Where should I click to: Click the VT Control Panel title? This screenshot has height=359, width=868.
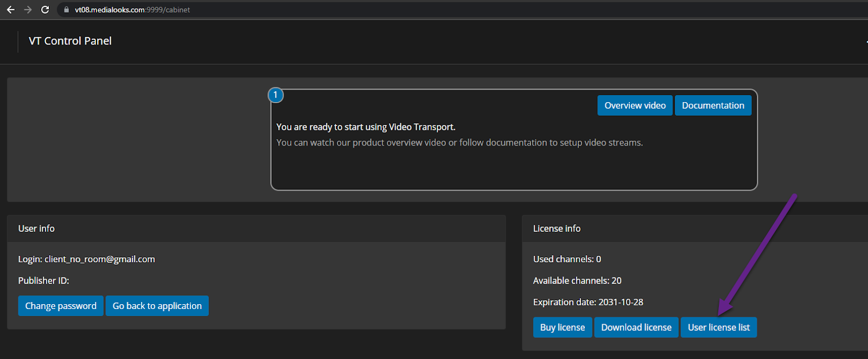coord(70,41)
